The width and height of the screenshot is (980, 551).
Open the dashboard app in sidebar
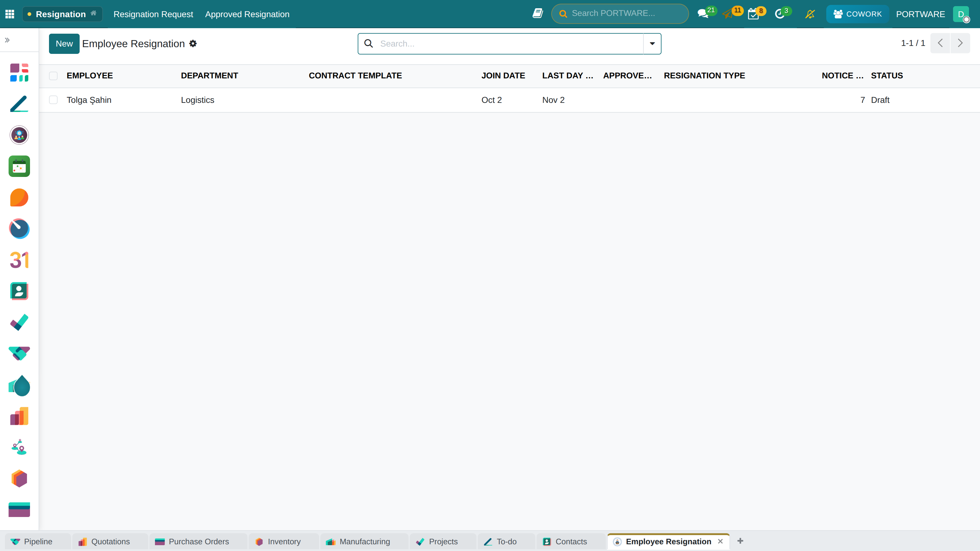pyautogui.click(x=19, y=73)
